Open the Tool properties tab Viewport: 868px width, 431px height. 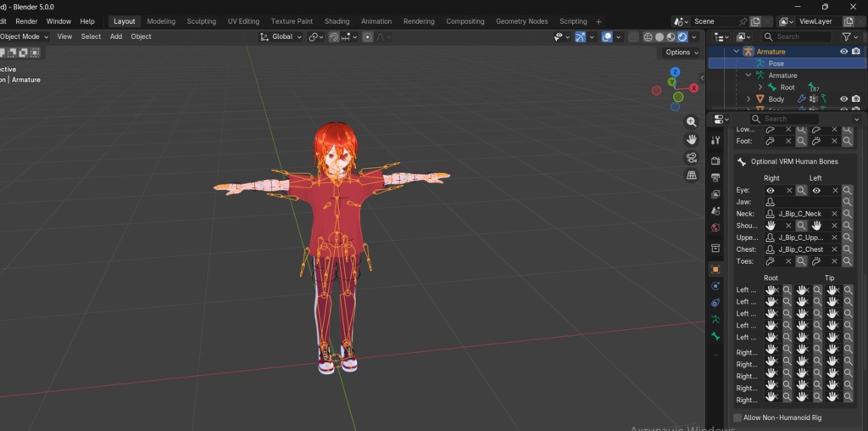(x=715, y=140)
